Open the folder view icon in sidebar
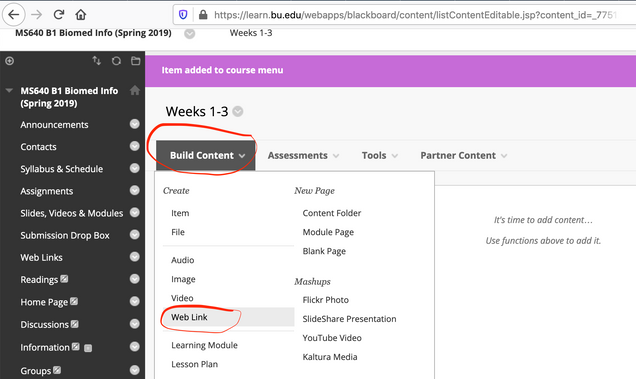 click(135, 61)
